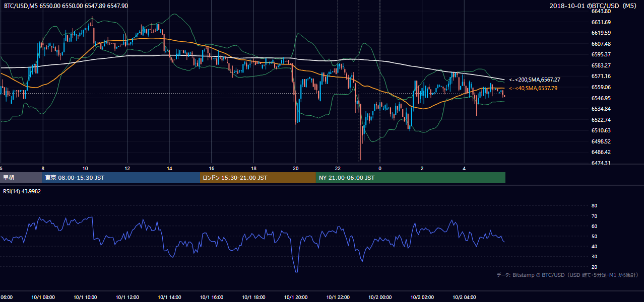Click hour marker 0 under price chart
The height and width of the screenshot is (302, 644).
[x=380, y=169]
